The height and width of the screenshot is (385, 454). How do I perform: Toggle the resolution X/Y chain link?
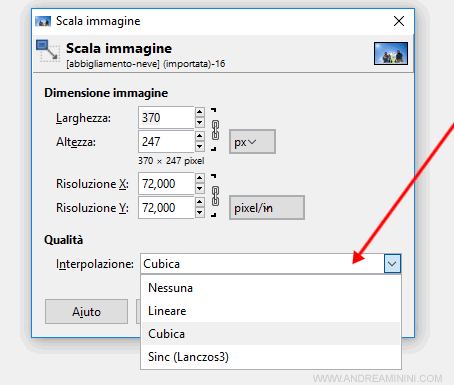(x=215, y=196)
